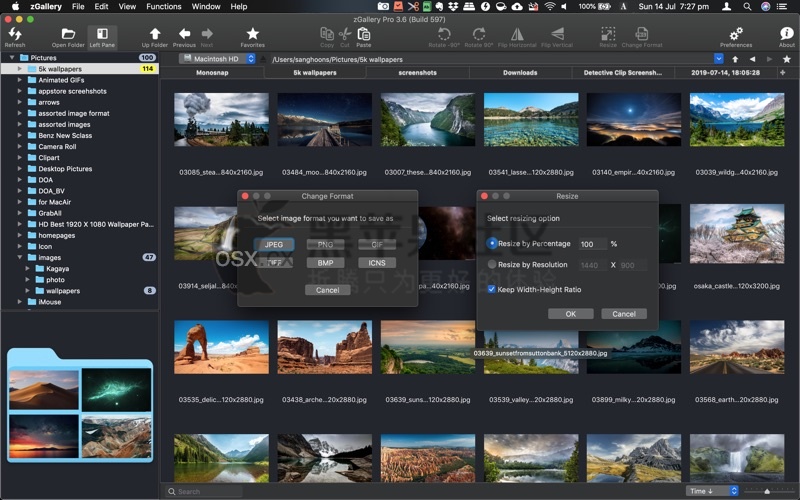The height and width of the screenshot is (500, 800).
Task: Click the Flip Vertical icon
Action: point(557,34)
